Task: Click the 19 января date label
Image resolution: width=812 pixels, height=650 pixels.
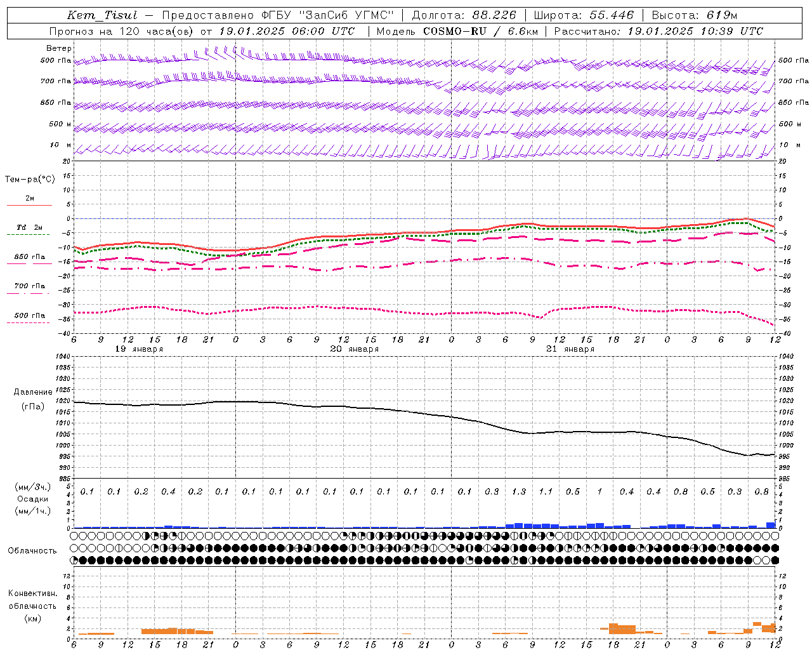Action: point(139,349)
